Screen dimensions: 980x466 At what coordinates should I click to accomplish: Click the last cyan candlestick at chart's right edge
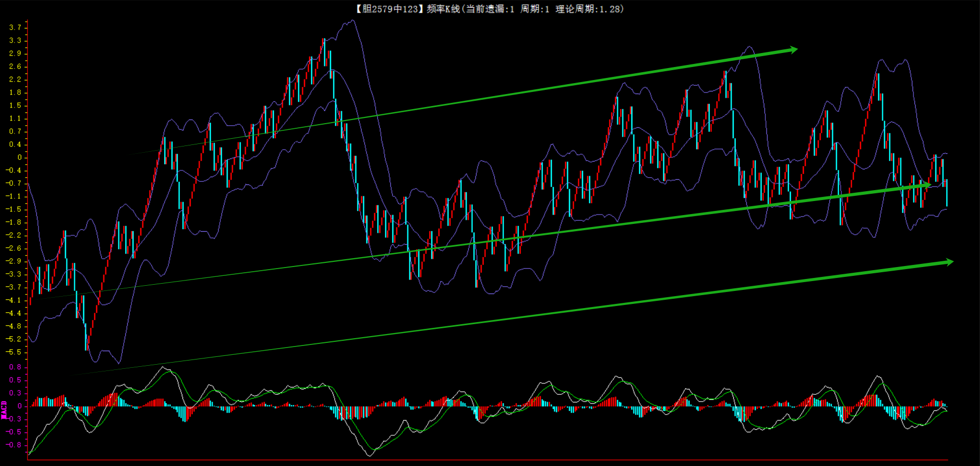click(x=946, y=193)
